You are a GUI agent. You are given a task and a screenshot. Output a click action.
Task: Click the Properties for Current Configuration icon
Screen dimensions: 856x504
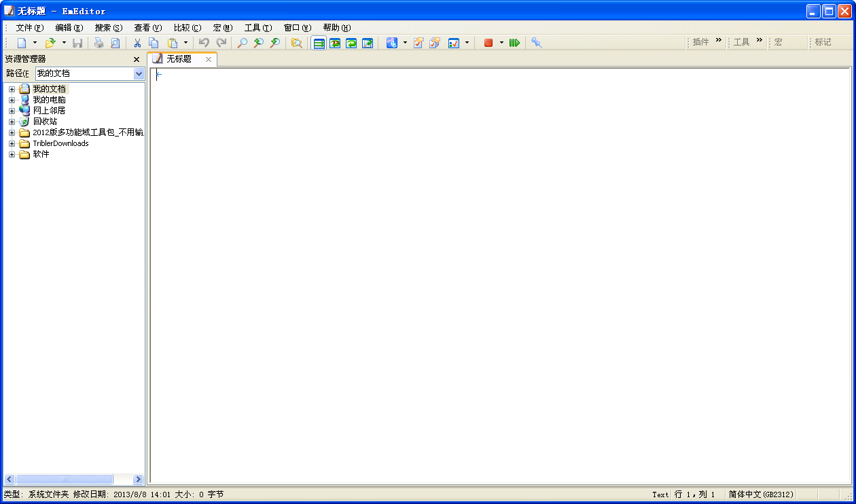click(418, 43)
